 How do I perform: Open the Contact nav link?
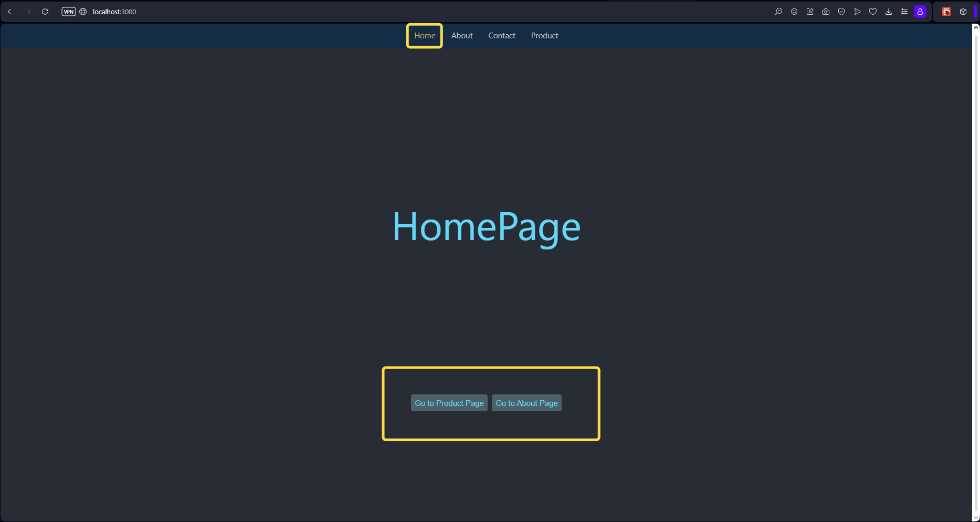coord(502,36)
